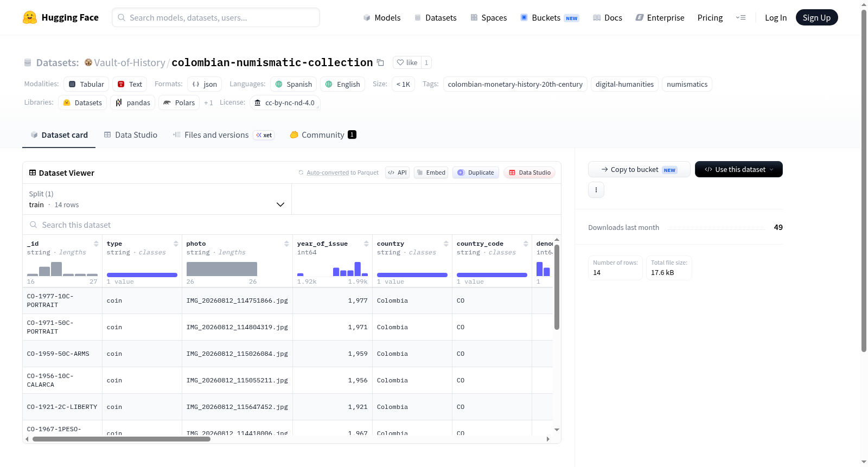Screen dimensions: 868x467
Task: Sort by year_of_issue column
Action: 366,244
